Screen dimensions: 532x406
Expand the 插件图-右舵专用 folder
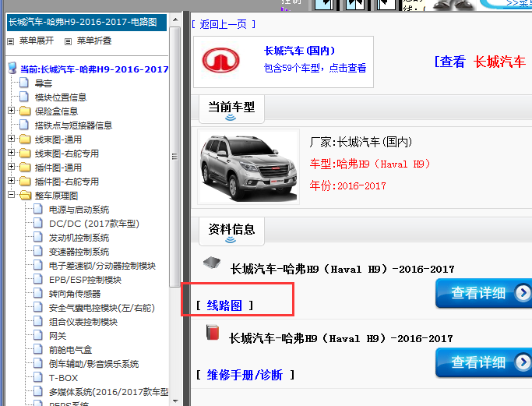coord(11,180)
